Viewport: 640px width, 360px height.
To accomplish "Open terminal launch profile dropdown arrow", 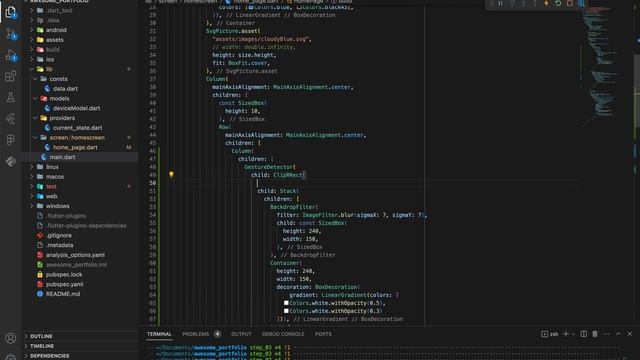I will [573, 334].
